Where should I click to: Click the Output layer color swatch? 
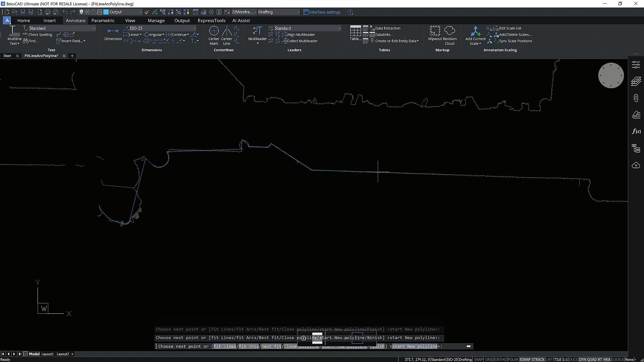106,12
